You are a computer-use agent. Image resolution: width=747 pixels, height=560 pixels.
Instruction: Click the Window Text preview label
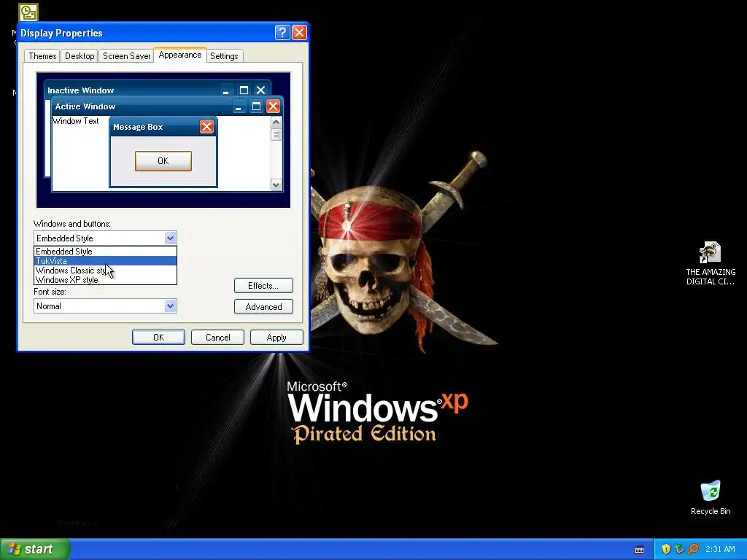point(76,121)
